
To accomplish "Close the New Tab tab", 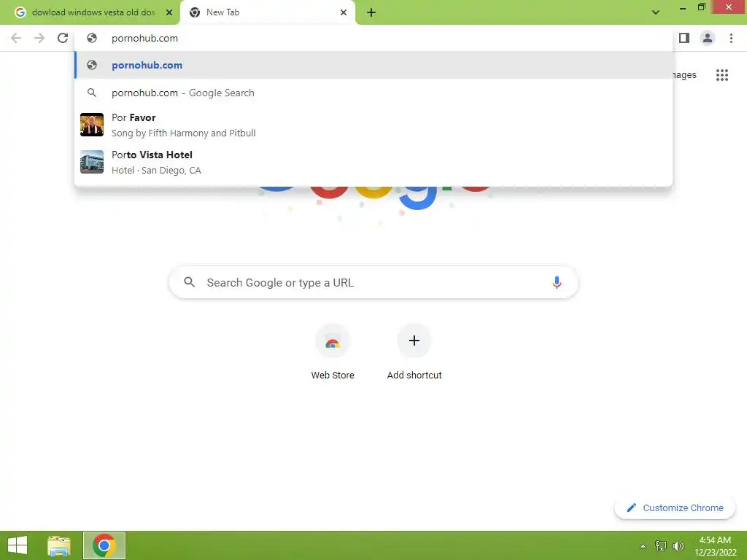I will (344, 12).
